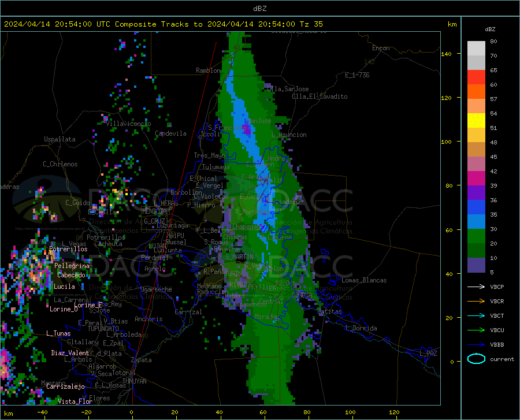Click the Vista_Flor label
Image resolution: width=520 pixels, height=420 pixels.
click(75, 402)
